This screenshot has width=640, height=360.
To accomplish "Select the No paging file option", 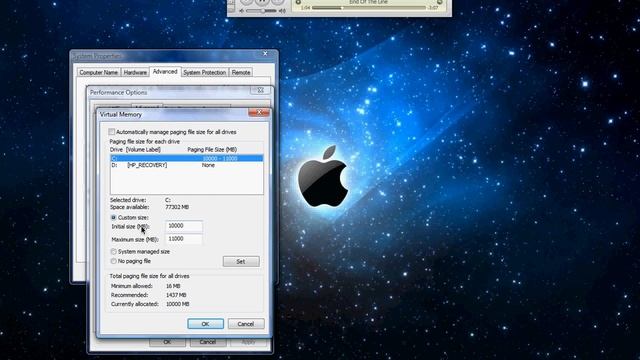I will [x=113, y=261].
